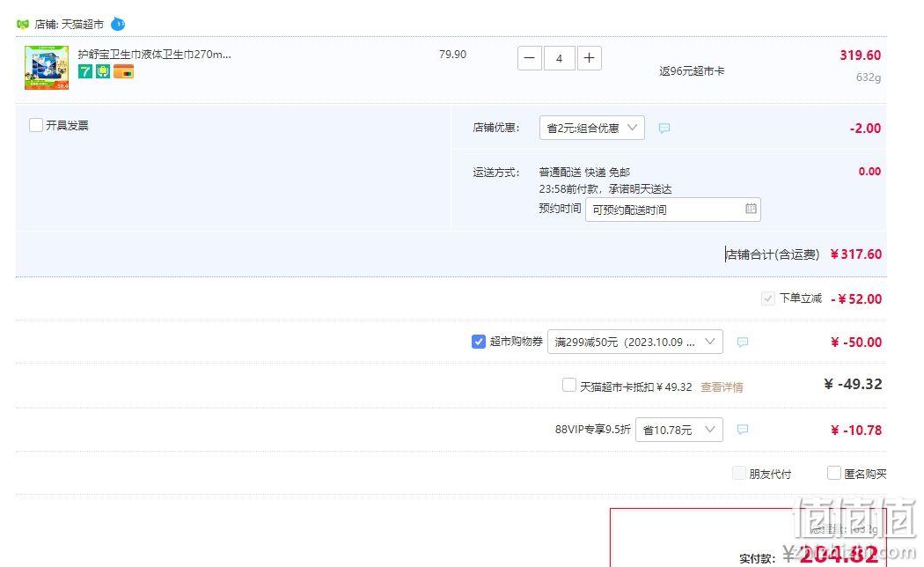Image resolution: width=924 pixels, height=567 pixels.
Task: Open the 省2元:组合优惠 store discount dropdown
Action: coord(591,128)
